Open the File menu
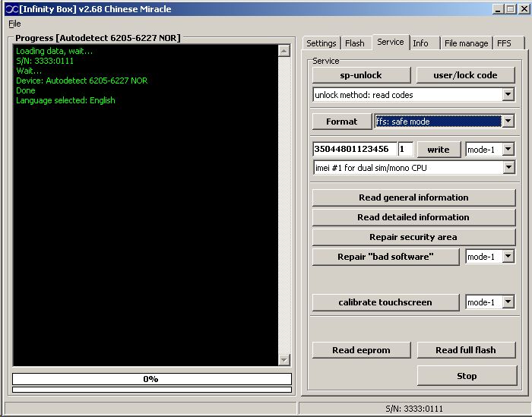 pos(14,24)
